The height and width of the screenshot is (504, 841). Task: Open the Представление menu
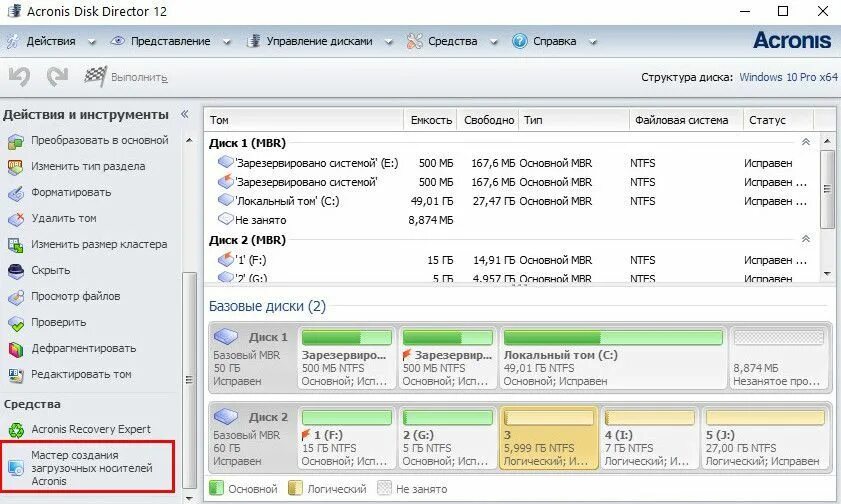(171, 41)
